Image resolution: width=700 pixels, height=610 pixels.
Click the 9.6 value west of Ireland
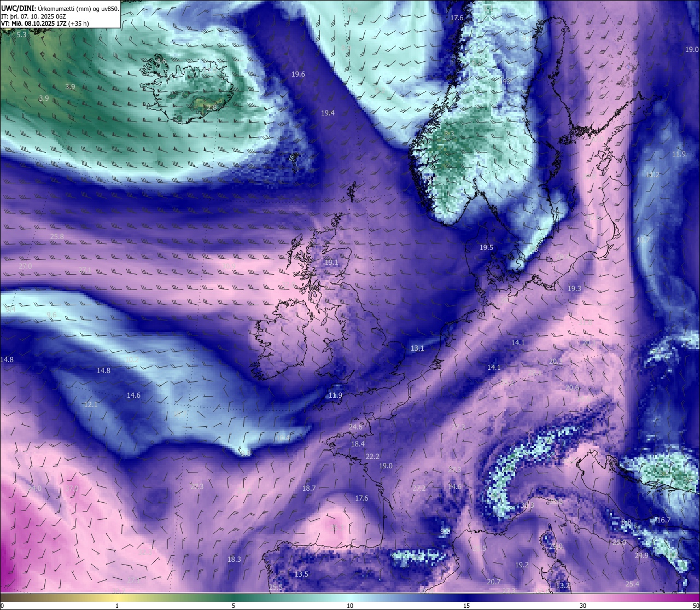51,315
